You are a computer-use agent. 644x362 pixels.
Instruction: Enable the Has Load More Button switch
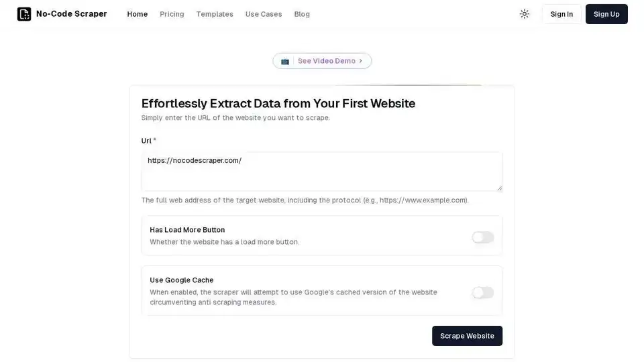coord(482,237)
